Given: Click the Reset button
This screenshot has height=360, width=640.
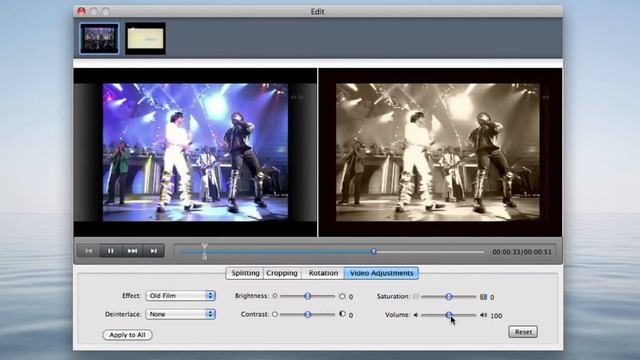Looking at the screenshot, I should point(523,332).
